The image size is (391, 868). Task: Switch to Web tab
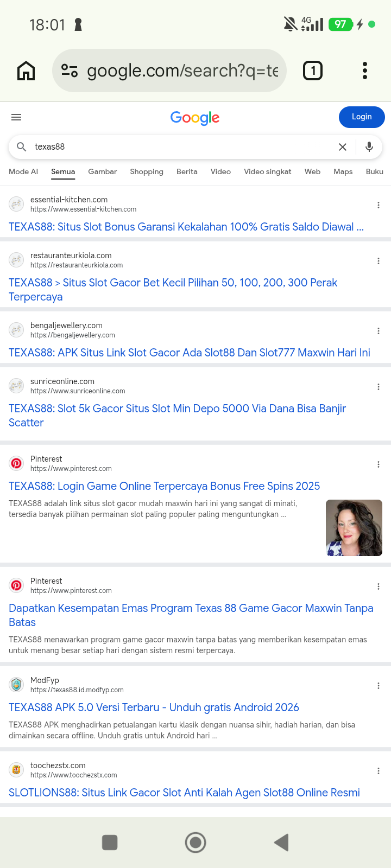click(x=312, y=171)
